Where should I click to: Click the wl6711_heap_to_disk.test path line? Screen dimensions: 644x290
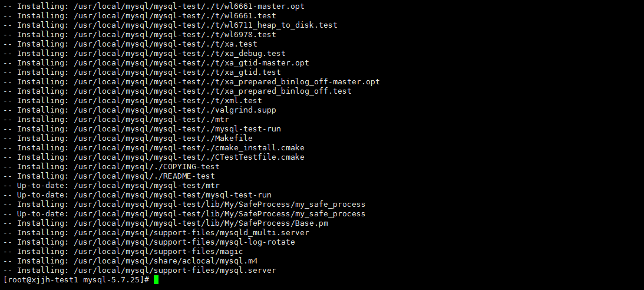170,25
